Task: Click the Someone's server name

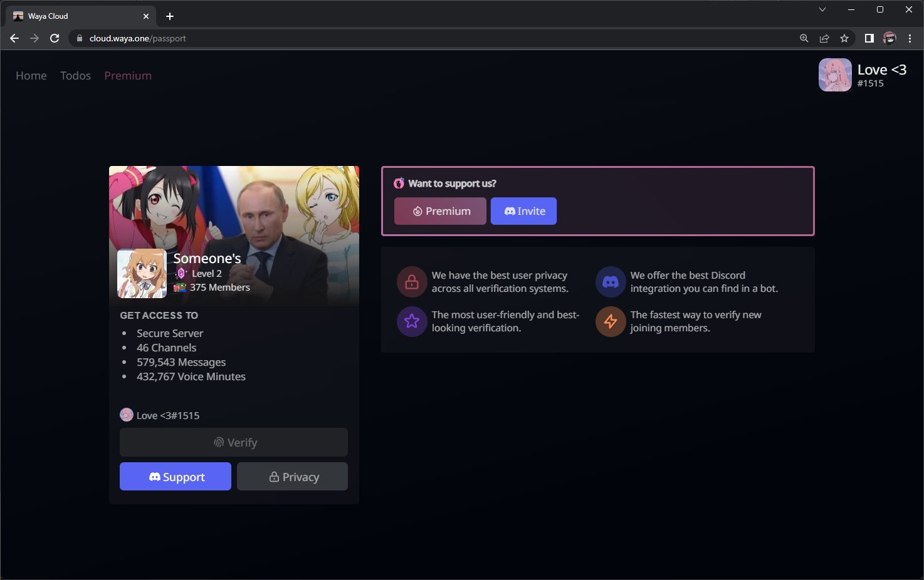Action: pos(207,258)
